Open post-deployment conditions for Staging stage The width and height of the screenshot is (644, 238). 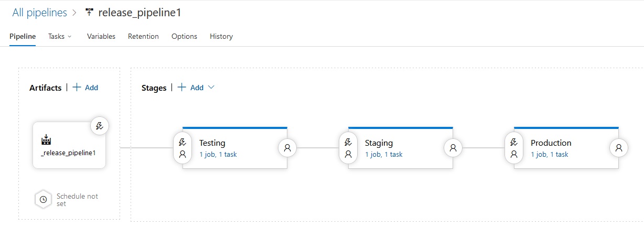453,148
